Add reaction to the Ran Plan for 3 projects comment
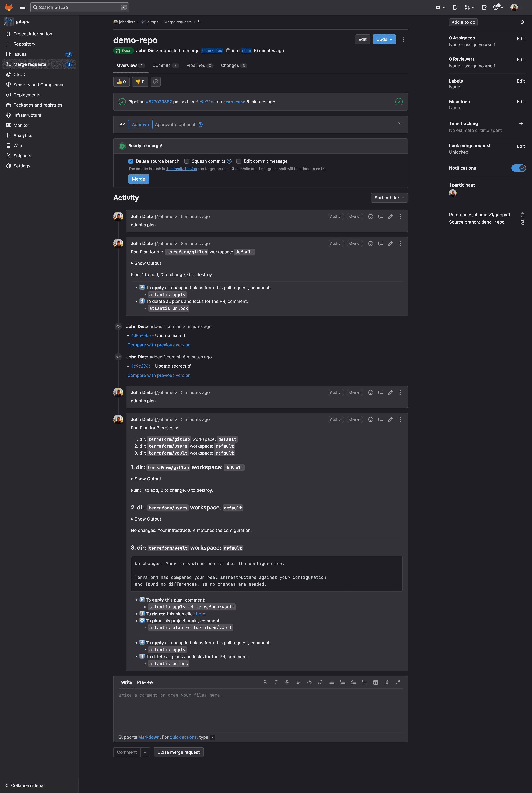This screenshot has width=532, height=793. 371,420
